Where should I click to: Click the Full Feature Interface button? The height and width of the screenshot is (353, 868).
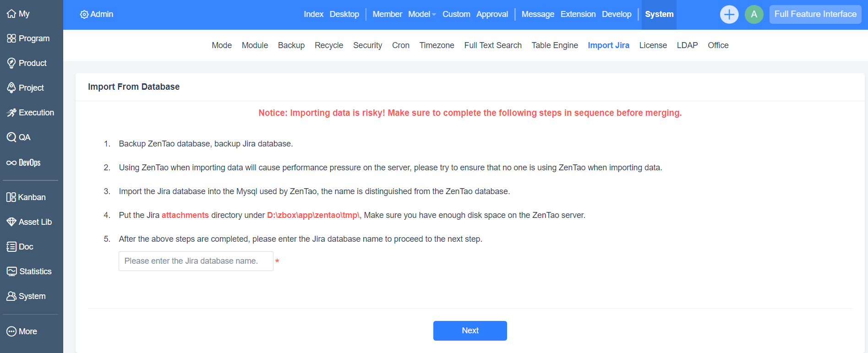[x=815, y=14]
